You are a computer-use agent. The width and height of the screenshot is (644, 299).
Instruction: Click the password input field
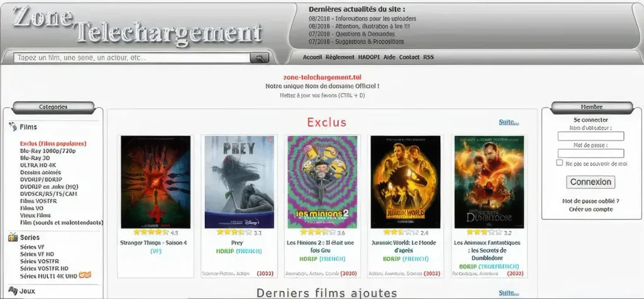pos(591,154)
